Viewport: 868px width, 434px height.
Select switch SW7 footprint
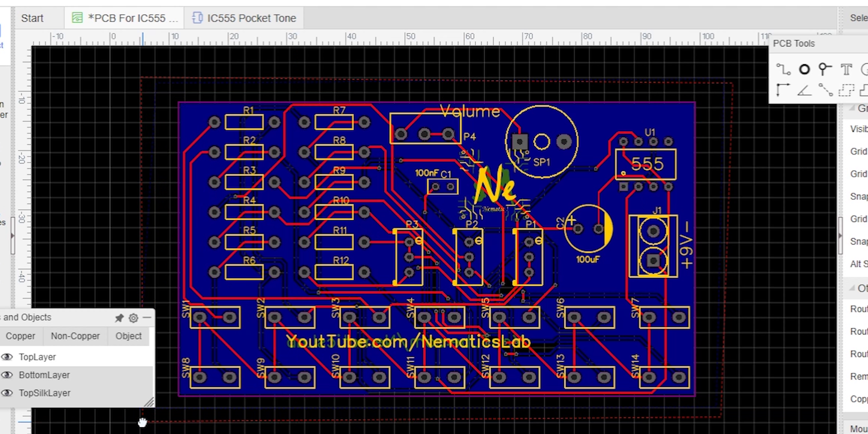click(x=664, y=317)
